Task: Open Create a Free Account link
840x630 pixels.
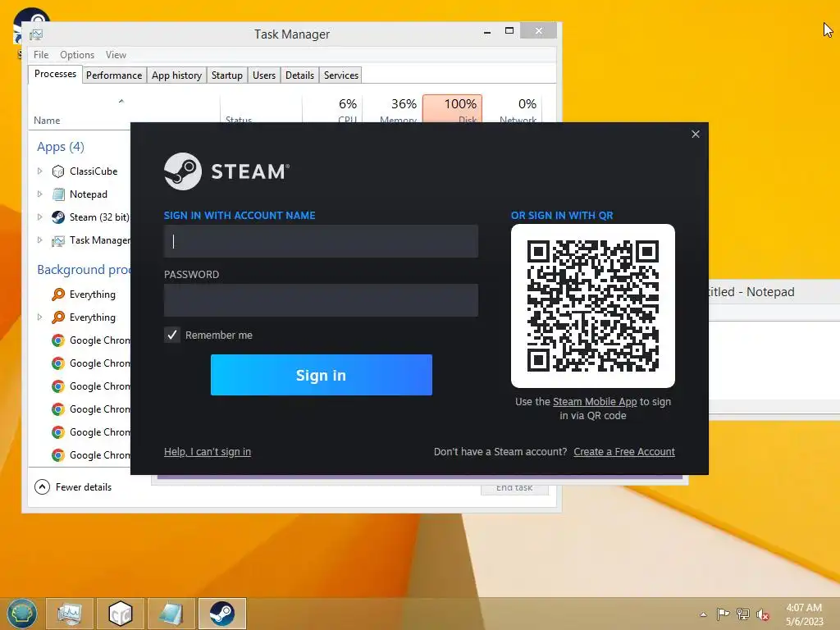Action: (x=624, y=452)
